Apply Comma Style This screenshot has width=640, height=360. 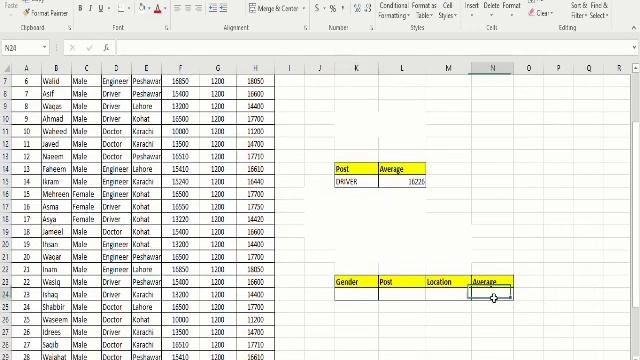pyautogui.click(x=342, y=8)
